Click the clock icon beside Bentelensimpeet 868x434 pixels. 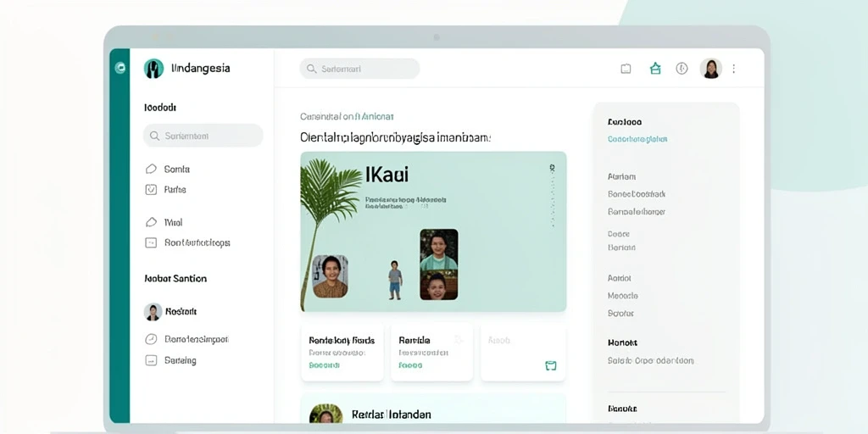(x=151, y=339)
